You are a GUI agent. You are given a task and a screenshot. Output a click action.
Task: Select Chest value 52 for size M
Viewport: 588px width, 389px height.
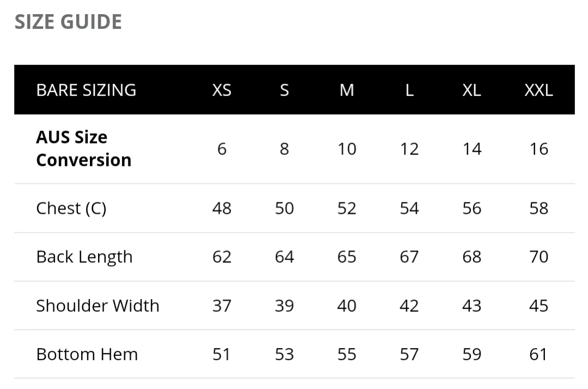click(x=347, y=208)
